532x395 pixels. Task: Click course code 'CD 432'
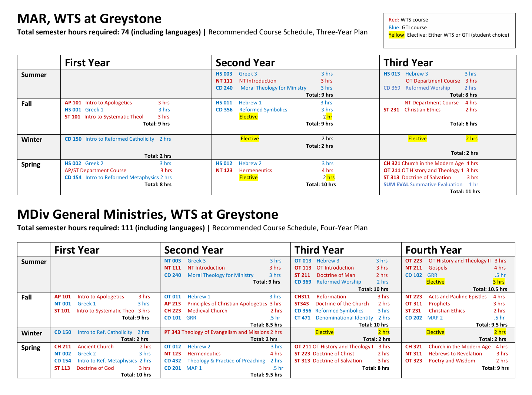[173, 361]
